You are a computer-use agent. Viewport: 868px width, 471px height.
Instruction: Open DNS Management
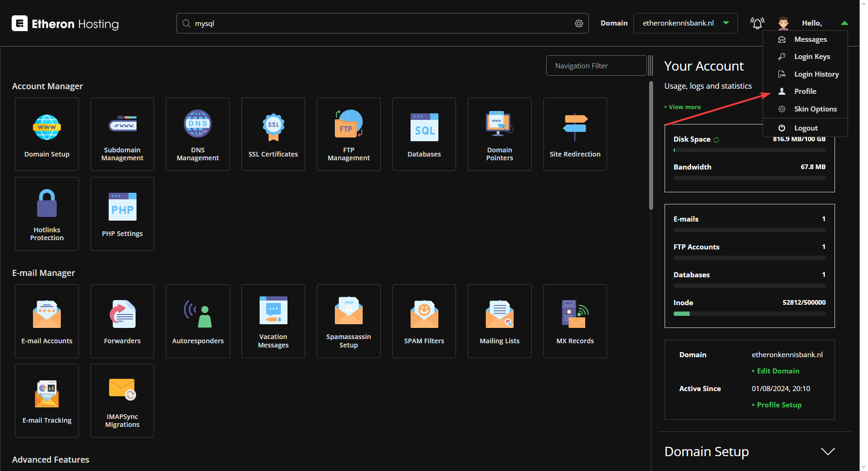point(197,134)
